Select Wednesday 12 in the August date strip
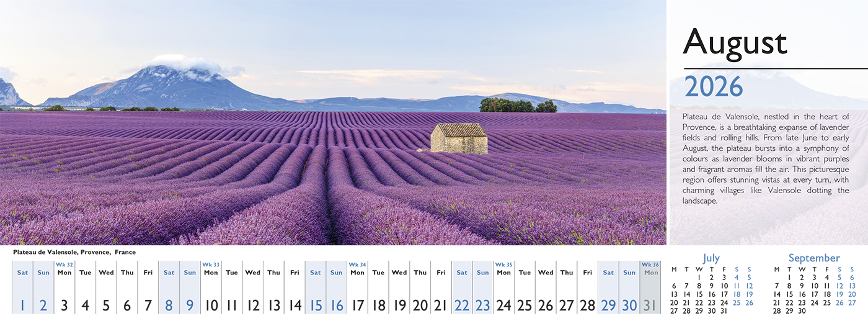Viewport: 868px width, 326px height. (253, 287)
